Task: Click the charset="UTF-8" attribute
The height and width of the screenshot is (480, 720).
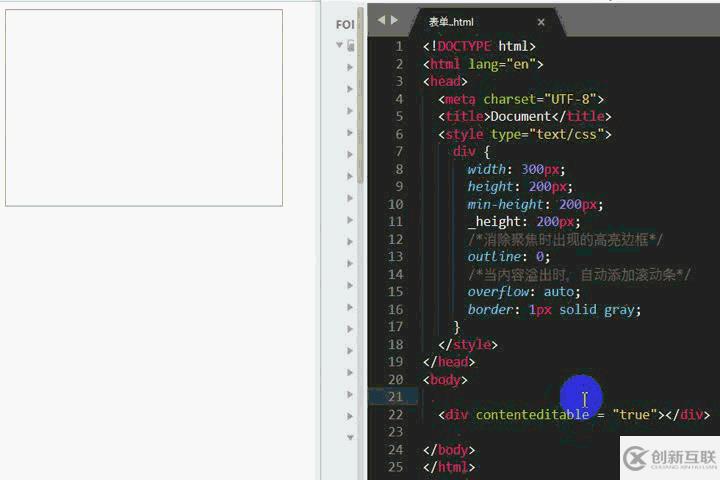Action: (540, 99)
